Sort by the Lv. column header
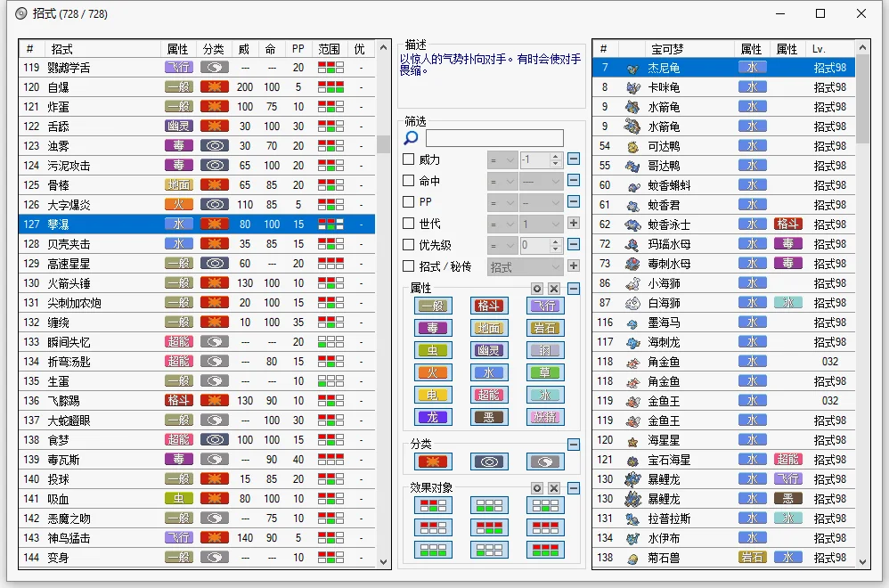The image size is (889, 588). click(829, 49)
